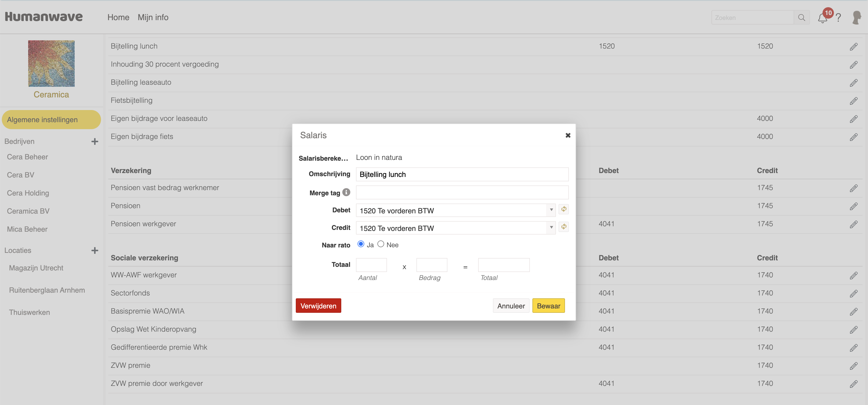
Task: Click the refresh icon beside Debet dropdown
Action: tap(564, 209)
